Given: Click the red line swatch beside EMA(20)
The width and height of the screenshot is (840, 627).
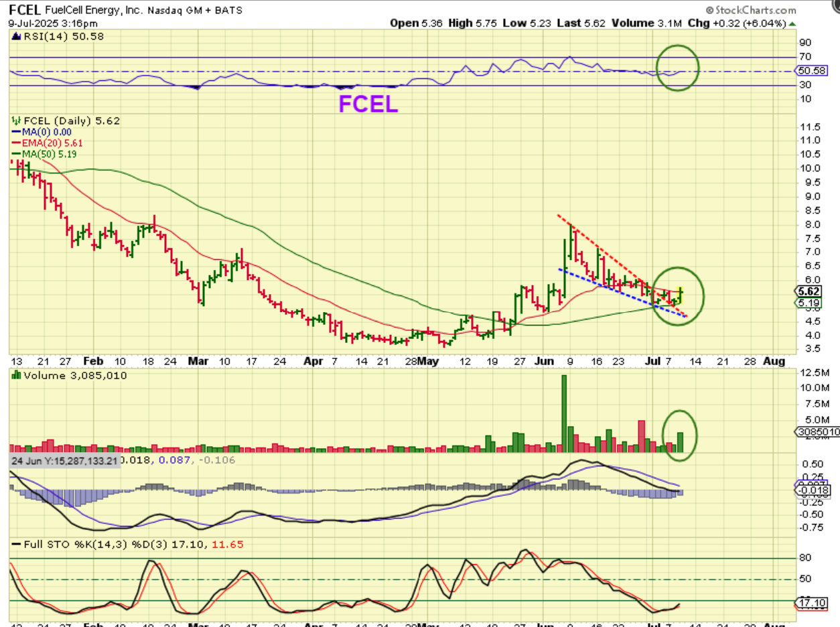Looking at the screenshot, I should [x=17, y=143].
